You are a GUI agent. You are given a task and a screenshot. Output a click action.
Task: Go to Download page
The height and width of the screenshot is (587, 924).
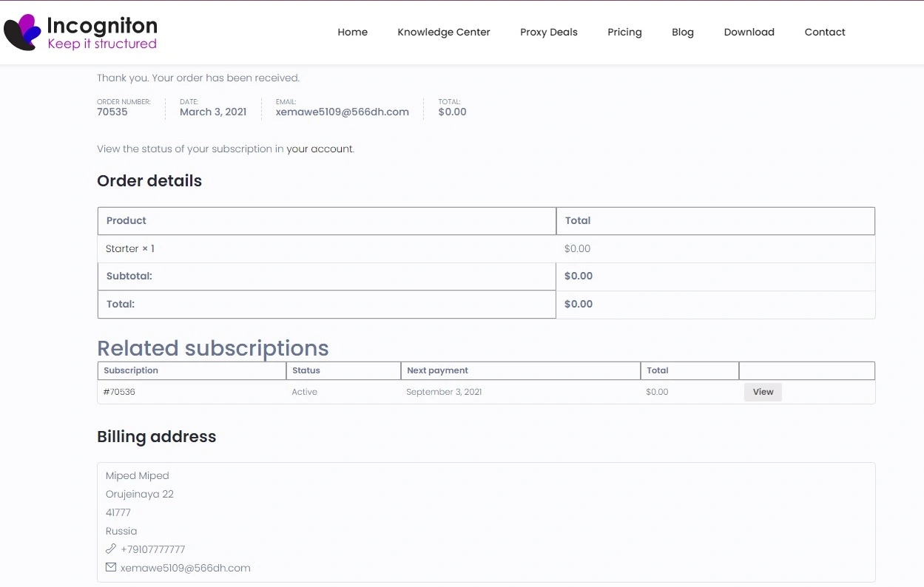coord(749,32)
